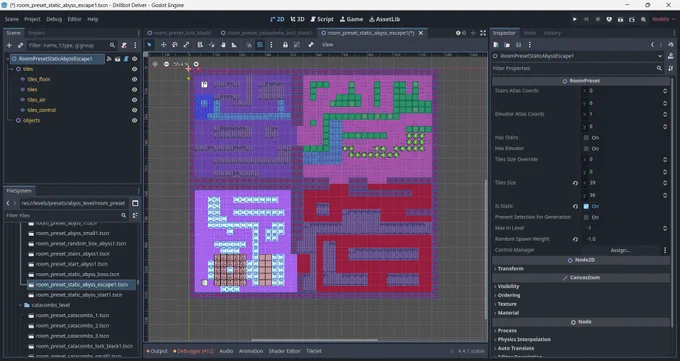Viewport: 680px width, 361px height.
Task: Uncheck the Is Static checkbox
Action: 586,207
